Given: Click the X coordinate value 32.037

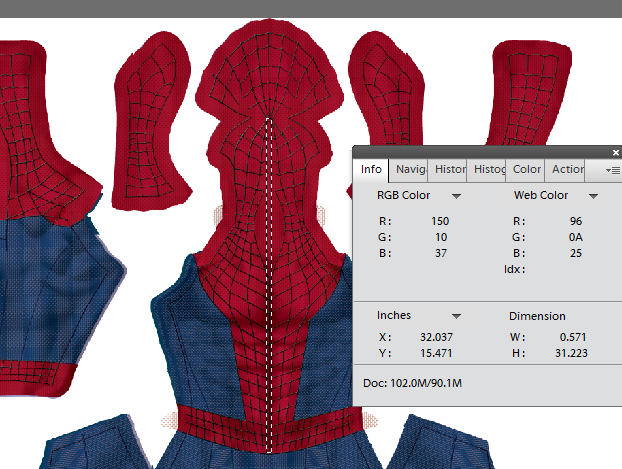Looking at the screenshot, I should [x=436, y=337].
